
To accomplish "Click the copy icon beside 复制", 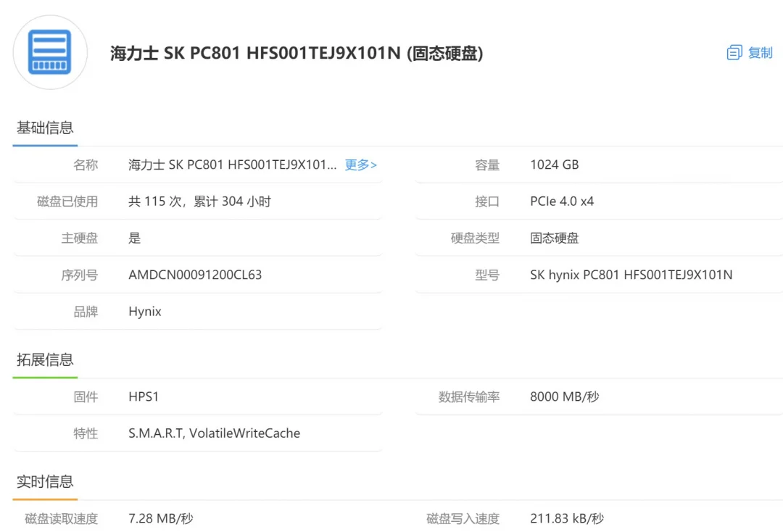I will (734, 53).
